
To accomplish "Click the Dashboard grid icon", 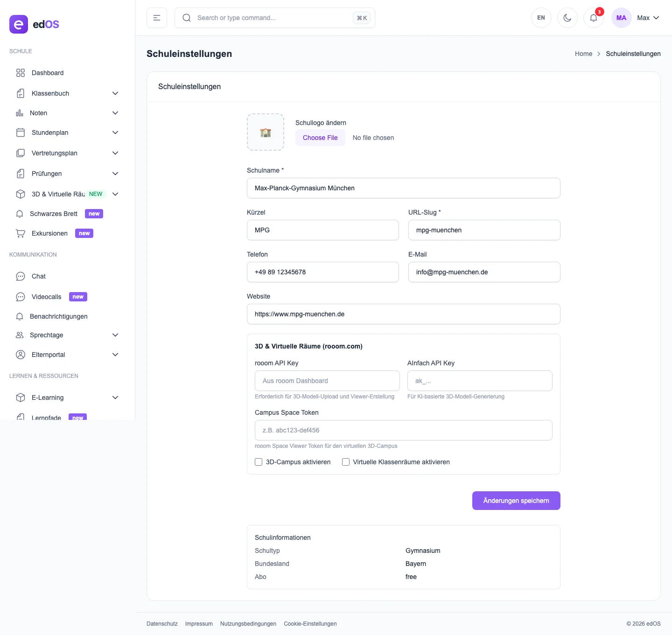I will coord(21,73).
